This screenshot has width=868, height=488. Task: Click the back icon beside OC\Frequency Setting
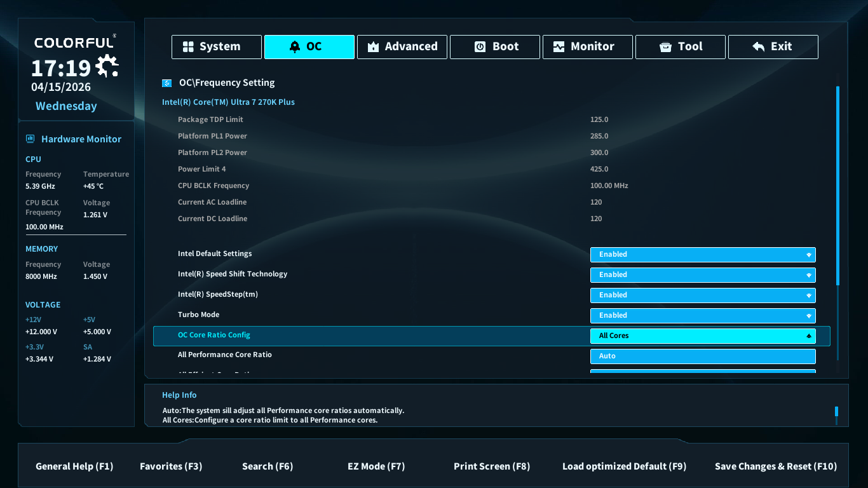166,83
